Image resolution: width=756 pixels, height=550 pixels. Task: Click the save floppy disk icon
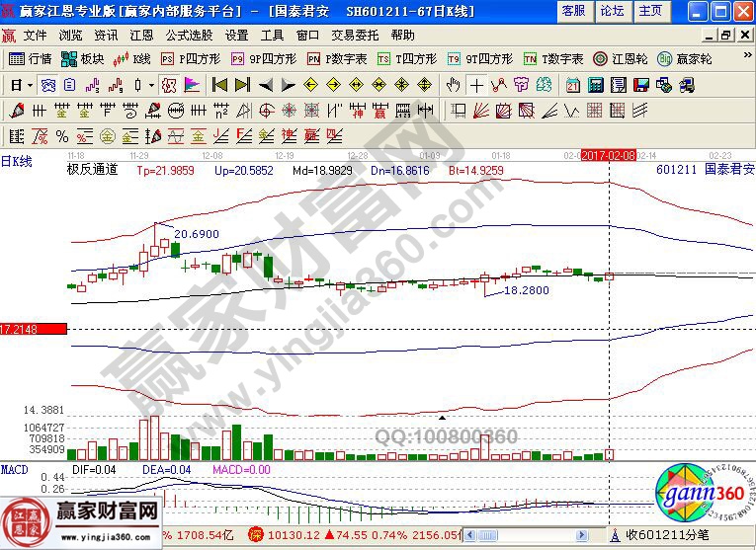[x=640, y=85]
